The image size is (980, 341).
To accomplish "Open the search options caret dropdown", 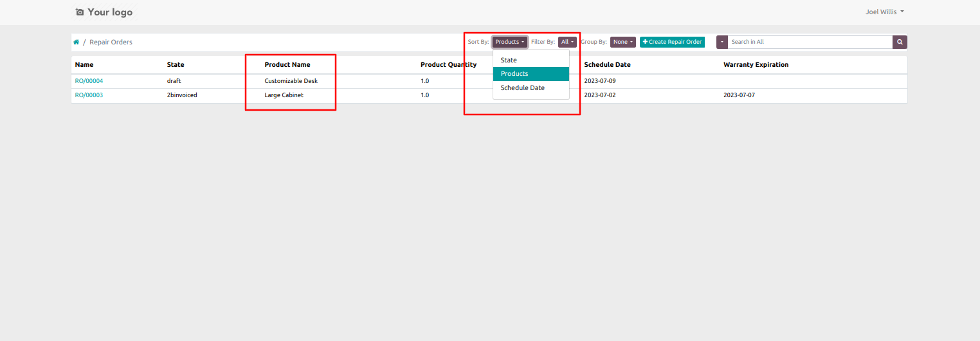I will point(722,42).
